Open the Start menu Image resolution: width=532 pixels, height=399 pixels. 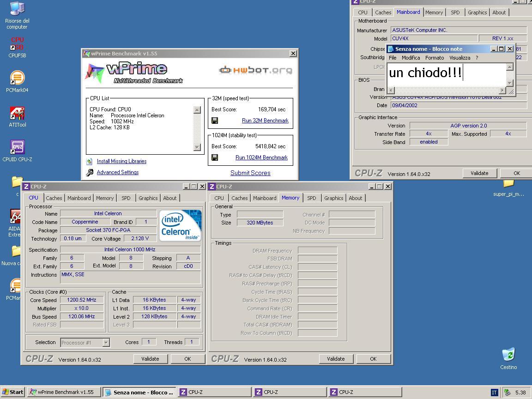tap(13, 392)
